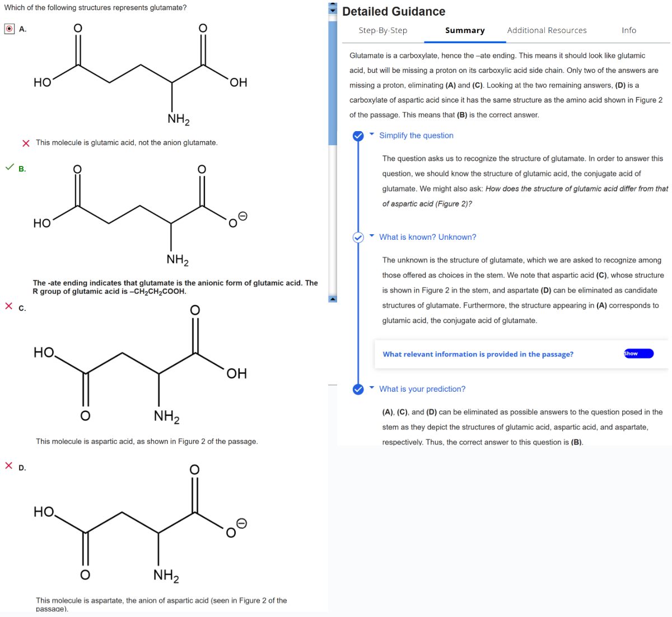Open the Additional Resources tab
This screenshot has height=617, width=672.
(x=547, y=31)
